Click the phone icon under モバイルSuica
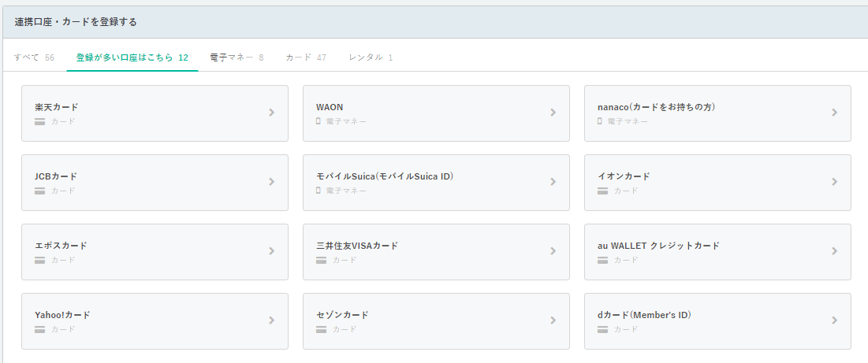Screen dimensions: 868x363 319,191
